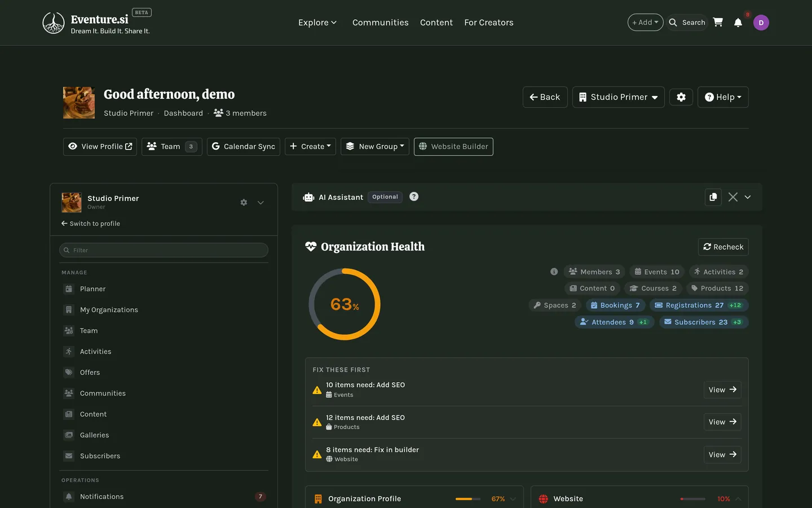
Task: Click the AI Assistant copy icon
Action: [713, 197]
